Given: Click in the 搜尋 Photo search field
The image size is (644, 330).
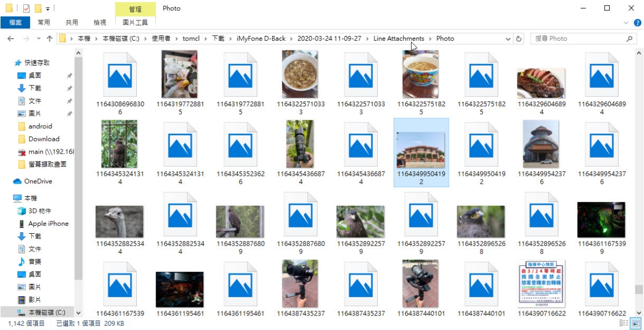Looking at the screenshot, I should [x=577, y=39].
